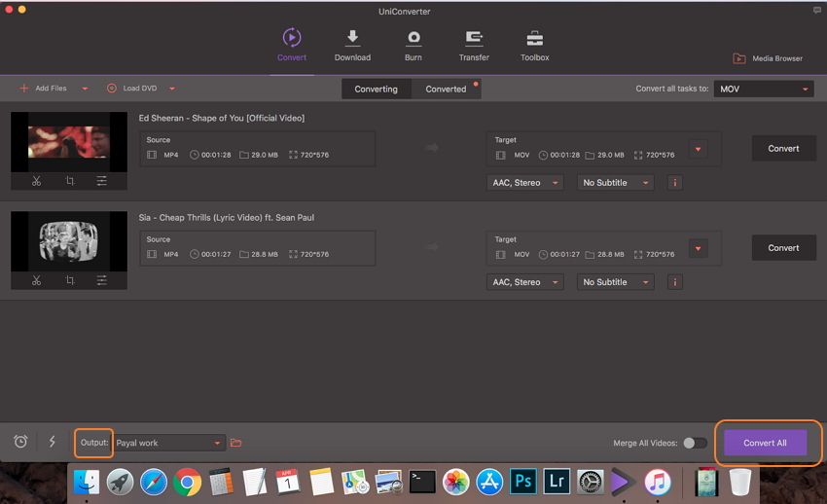Open Google Chrome from the dock
Screen dimensions: 827x504
pos(187,482)
